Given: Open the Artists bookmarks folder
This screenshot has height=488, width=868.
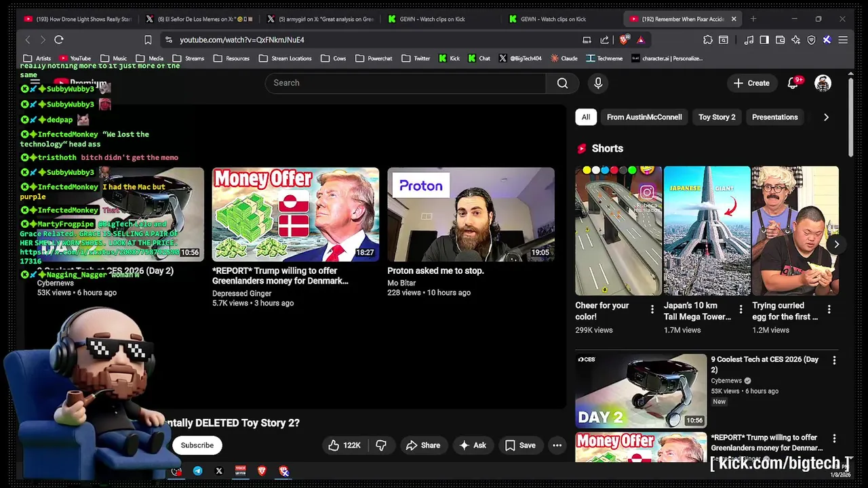Looking at the screenshot, I should click(37, 58).
